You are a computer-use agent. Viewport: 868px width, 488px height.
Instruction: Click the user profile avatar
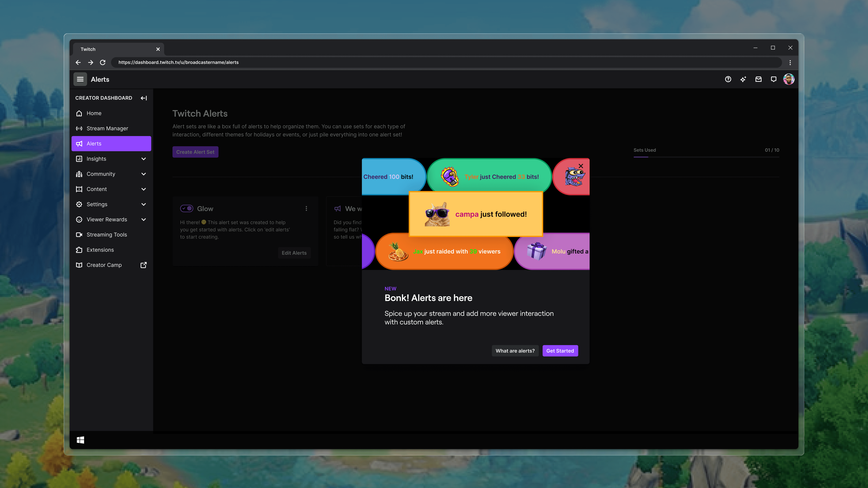[789, 79]
